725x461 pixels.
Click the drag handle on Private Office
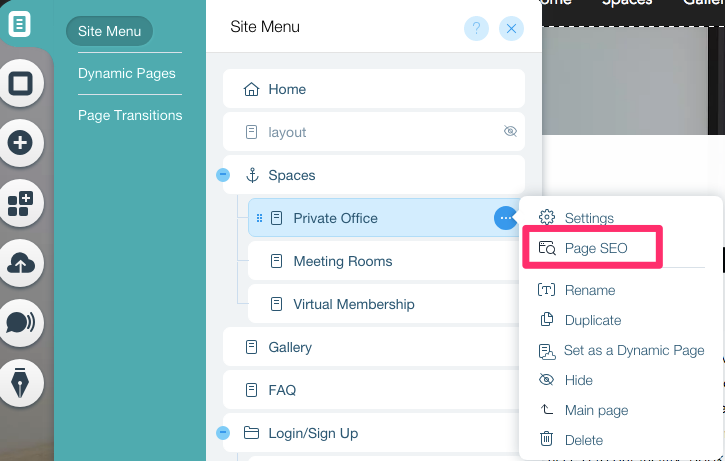260,218
